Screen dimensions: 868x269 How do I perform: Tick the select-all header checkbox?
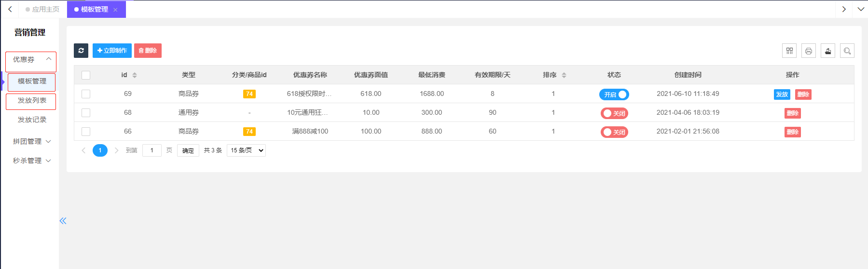coord(86,75)
